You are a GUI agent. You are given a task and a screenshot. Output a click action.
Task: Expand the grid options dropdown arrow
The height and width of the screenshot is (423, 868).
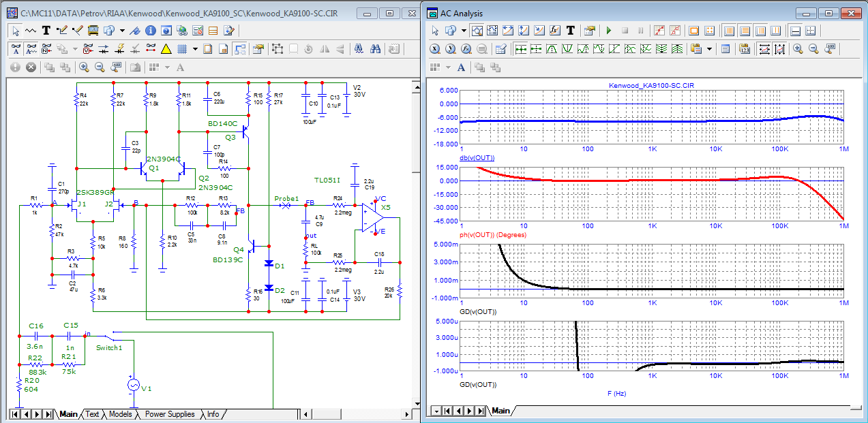pos(195,49)
